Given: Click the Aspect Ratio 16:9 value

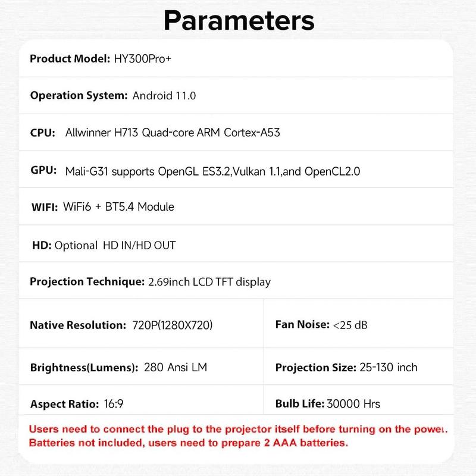Looking at the screenshot, I should (x=115, y=405).
